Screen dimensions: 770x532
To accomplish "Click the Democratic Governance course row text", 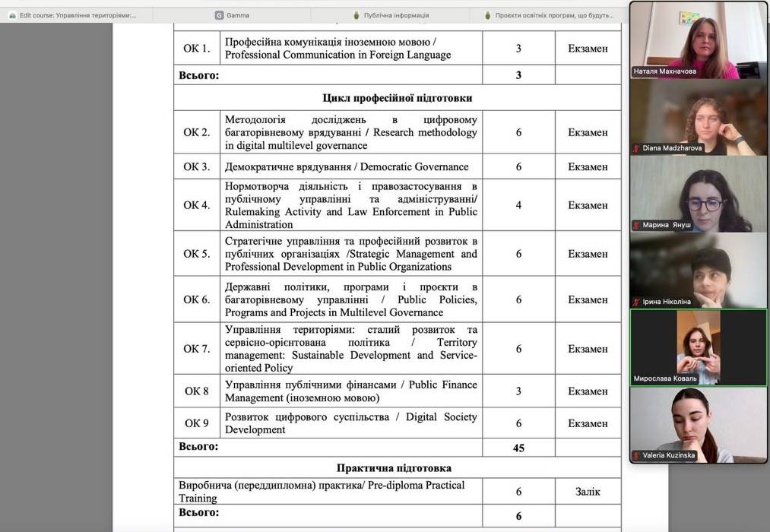I will [347, 167].
